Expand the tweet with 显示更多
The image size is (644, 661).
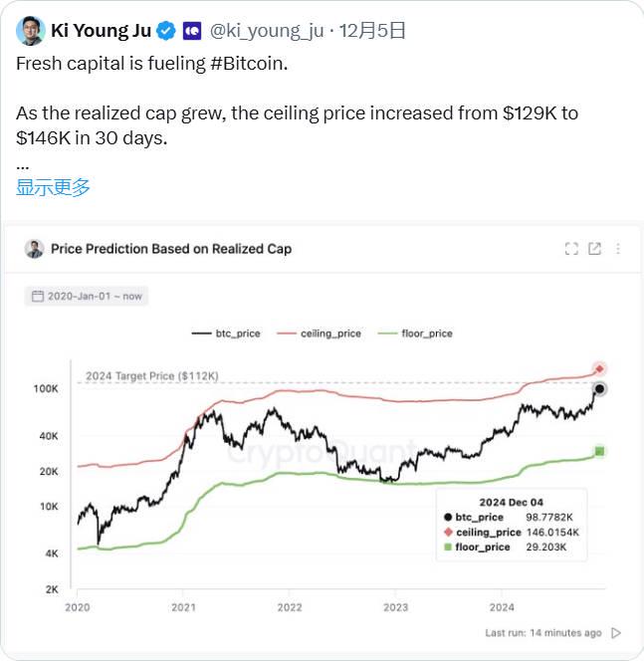coord(53,187)
